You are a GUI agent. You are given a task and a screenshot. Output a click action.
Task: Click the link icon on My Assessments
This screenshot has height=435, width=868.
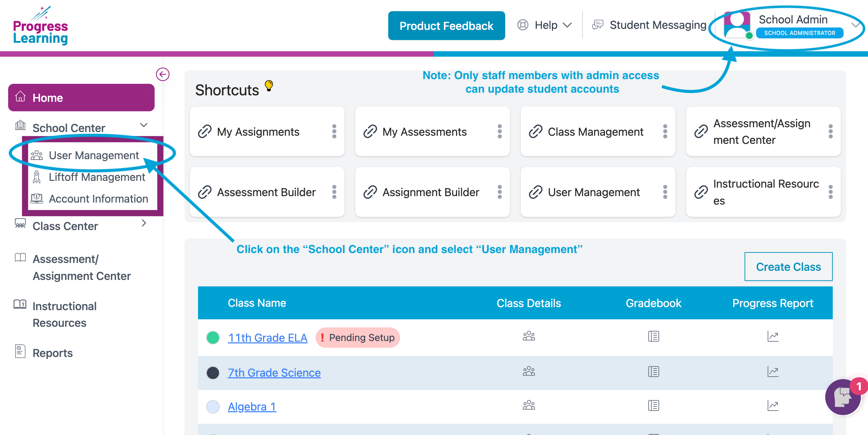tap(370, 131)
